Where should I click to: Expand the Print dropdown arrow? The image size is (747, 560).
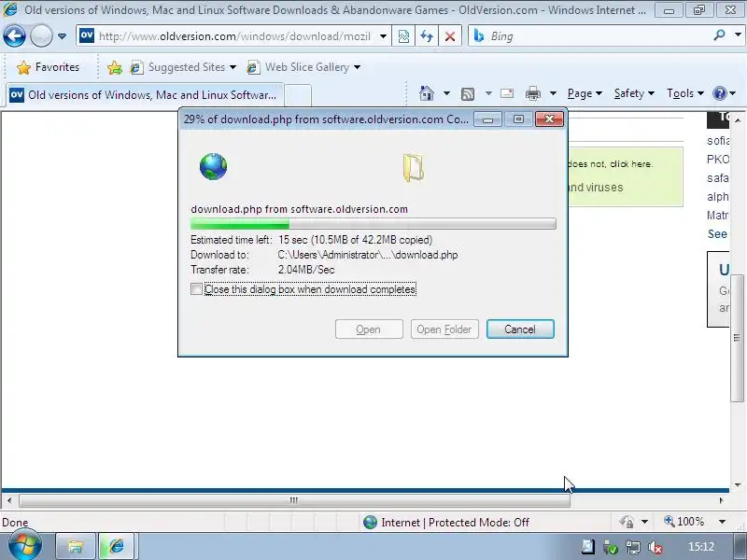click(553, 93)
